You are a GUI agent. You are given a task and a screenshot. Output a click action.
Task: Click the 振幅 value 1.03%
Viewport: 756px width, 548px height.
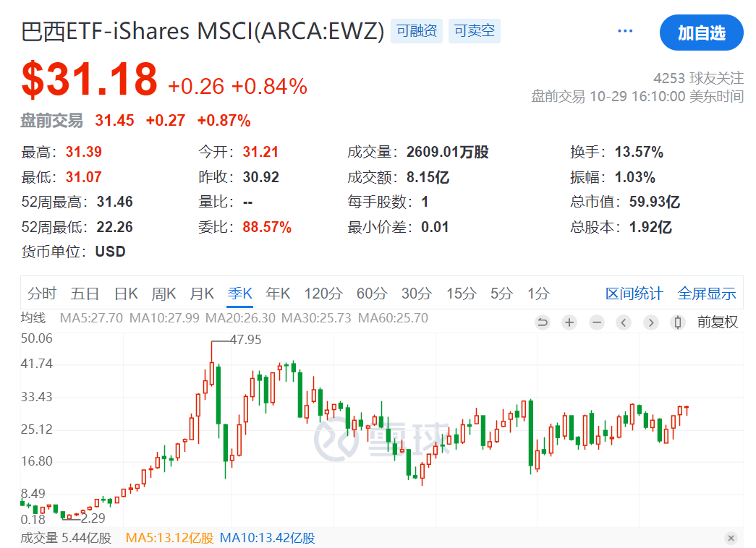point(635,177)
